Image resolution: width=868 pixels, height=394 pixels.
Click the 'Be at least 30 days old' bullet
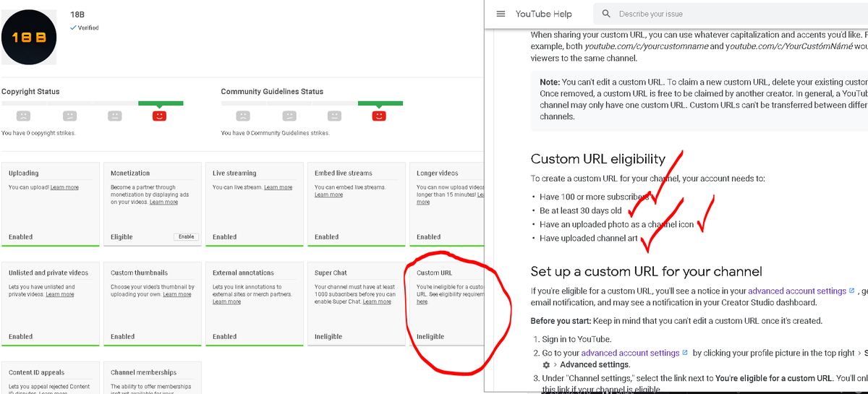[581, 210]
